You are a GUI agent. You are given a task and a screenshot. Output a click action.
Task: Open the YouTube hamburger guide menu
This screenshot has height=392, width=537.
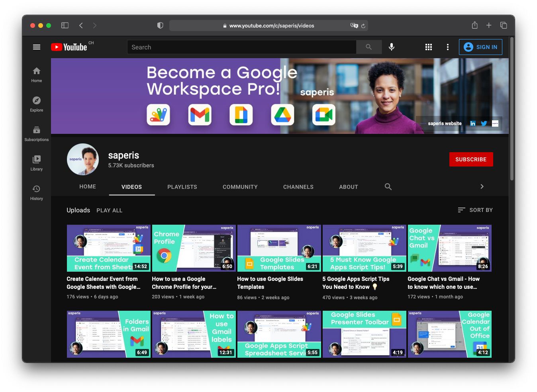click(x=37, y=47)
